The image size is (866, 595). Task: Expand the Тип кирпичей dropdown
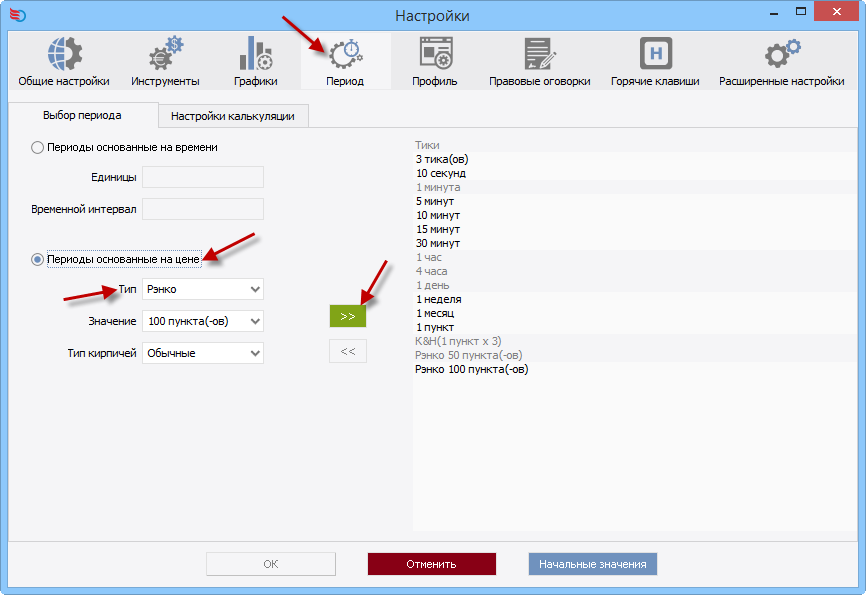tap(203, 353)
